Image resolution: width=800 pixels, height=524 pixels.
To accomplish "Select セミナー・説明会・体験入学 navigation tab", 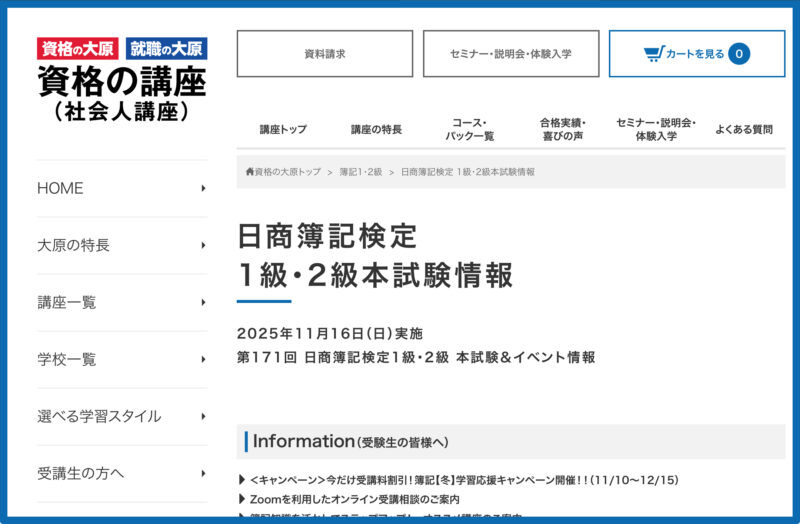I will point(656,130).
